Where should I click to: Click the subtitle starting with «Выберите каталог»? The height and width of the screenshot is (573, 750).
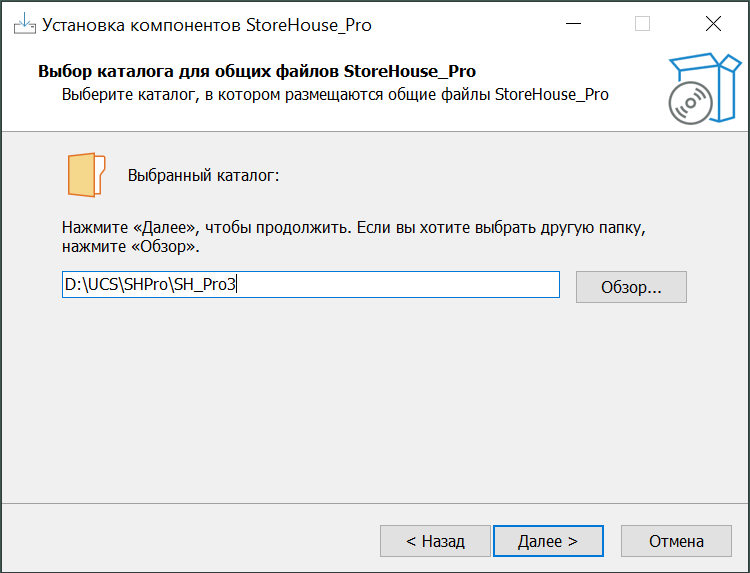335,94
